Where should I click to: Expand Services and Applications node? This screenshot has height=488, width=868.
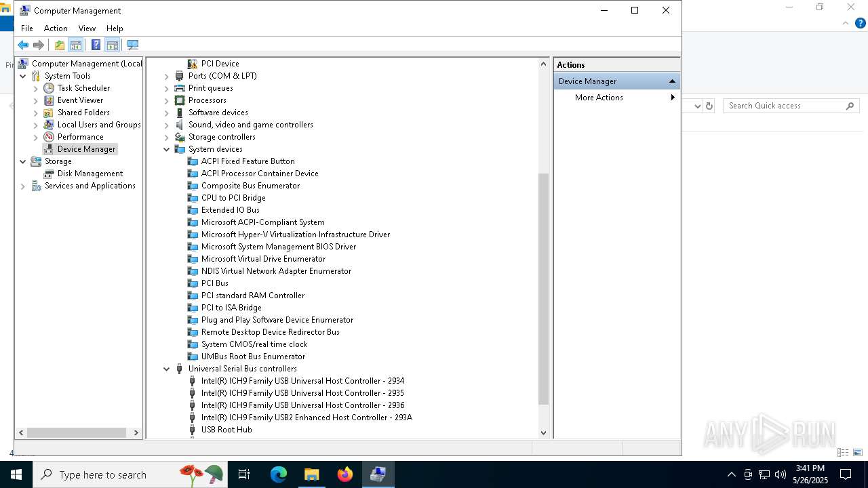click(23, 186)
